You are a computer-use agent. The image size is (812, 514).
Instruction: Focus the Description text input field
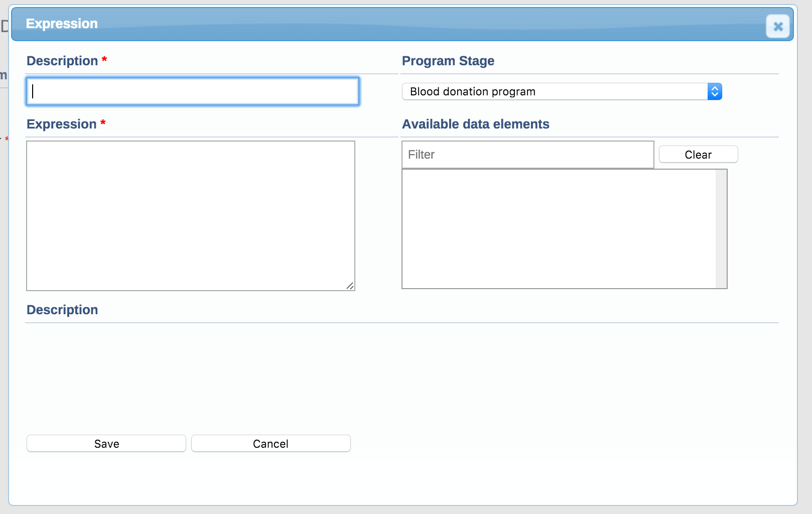[x=193, y=91]
